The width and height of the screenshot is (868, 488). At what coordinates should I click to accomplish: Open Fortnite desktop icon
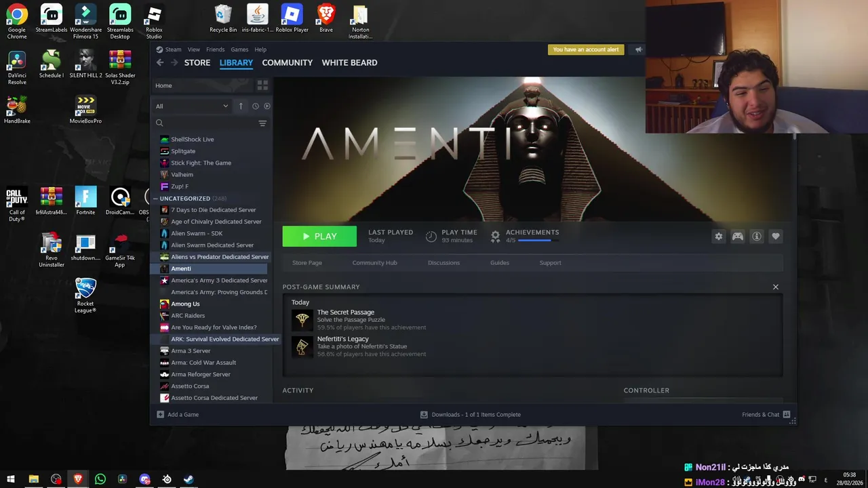(x=85, y=201)
